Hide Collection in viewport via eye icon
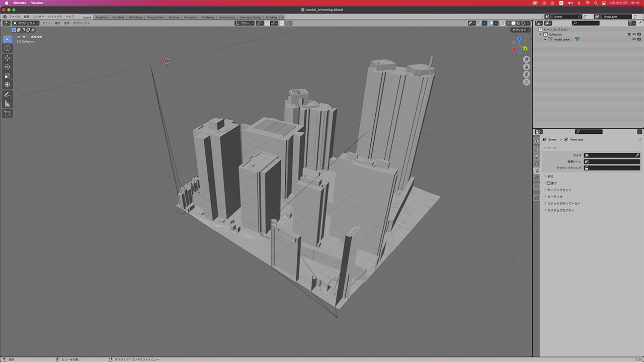644x362 pixels. click(x=634, y=34)
